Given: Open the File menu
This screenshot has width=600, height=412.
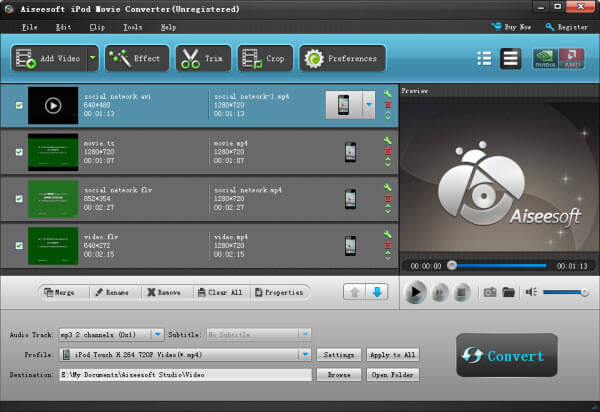Looking at the screenshot, I should (x=29, y=27).
